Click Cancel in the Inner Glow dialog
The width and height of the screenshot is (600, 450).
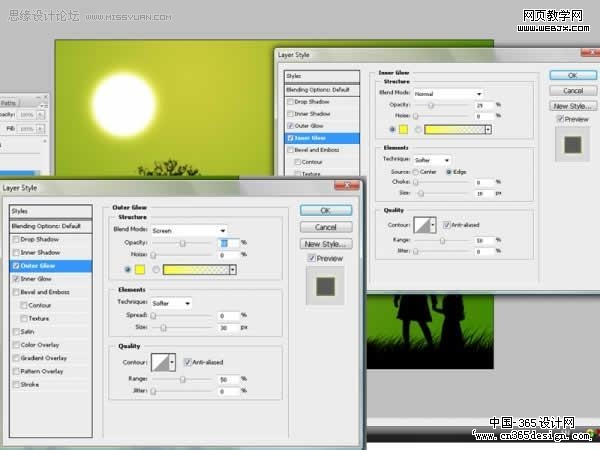click(x=573, y=91)
